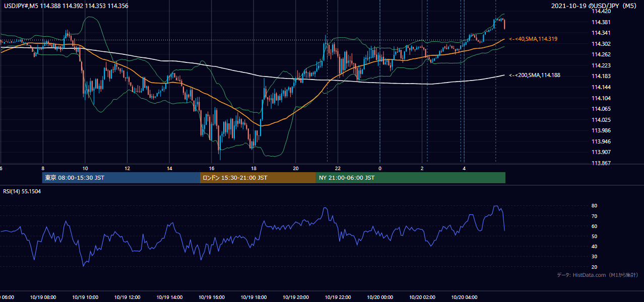This screenshot has width=644, height=302.
Task: Click price axis label 113.867
Action: (601, 163)
